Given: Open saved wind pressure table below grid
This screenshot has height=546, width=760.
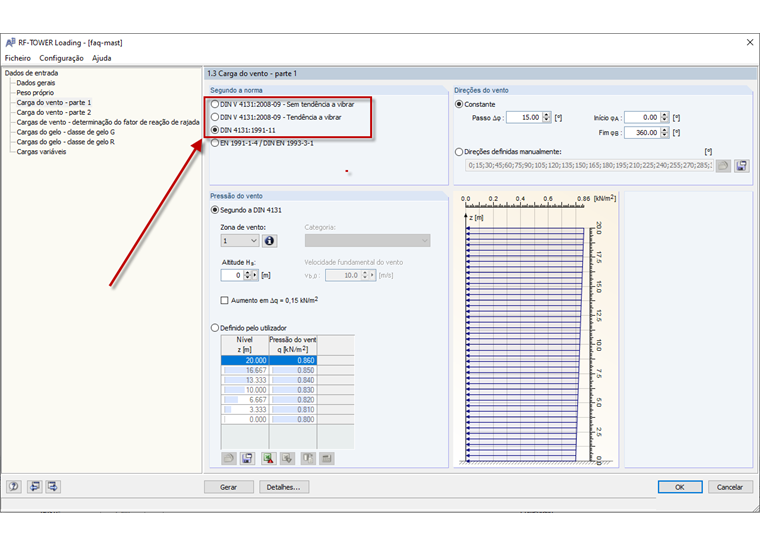Looking at the screenshot, I should pos(229,458).
